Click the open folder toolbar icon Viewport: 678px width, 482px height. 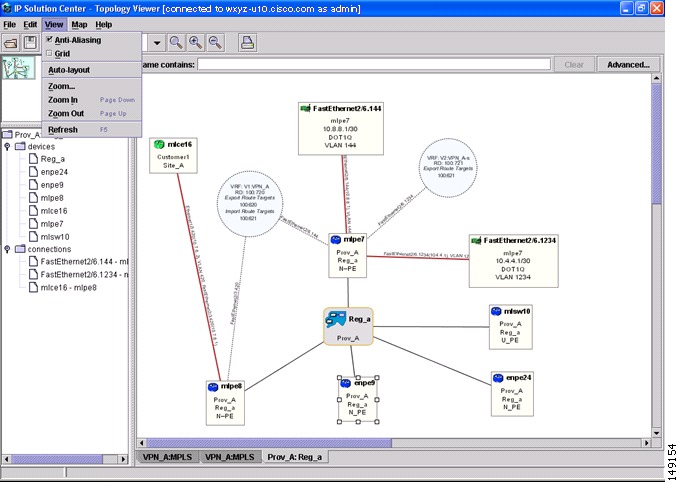[10, 43]
